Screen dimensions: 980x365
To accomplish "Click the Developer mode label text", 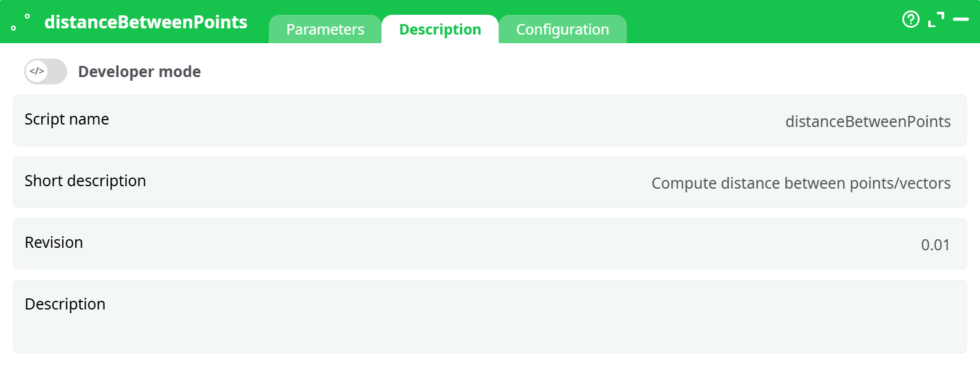I will pyautogui.click(x=139, y=72).
